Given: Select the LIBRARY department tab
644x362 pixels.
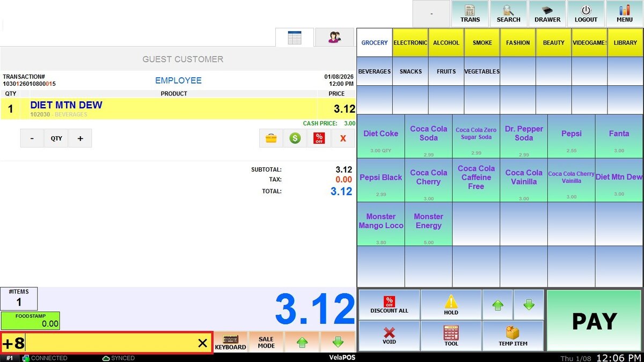Looking at the screenshot, I should pyautogui.click(x=625, y=42).
